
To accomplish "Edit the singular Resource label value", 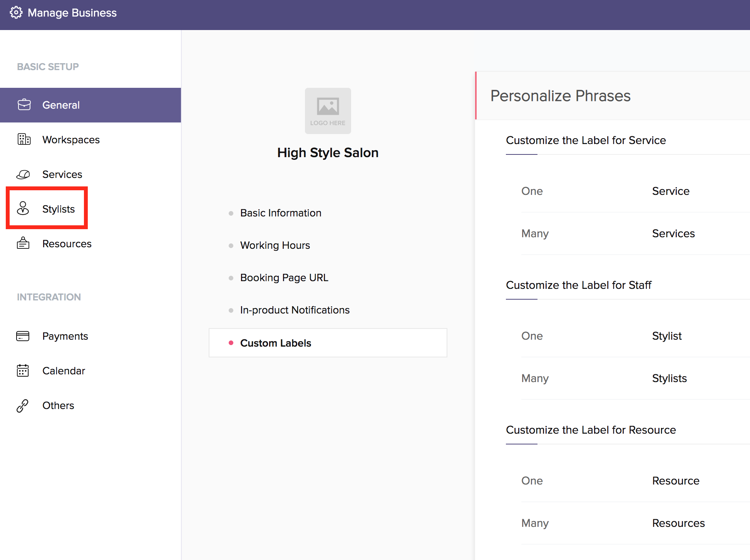I will (x=675, y=481).
